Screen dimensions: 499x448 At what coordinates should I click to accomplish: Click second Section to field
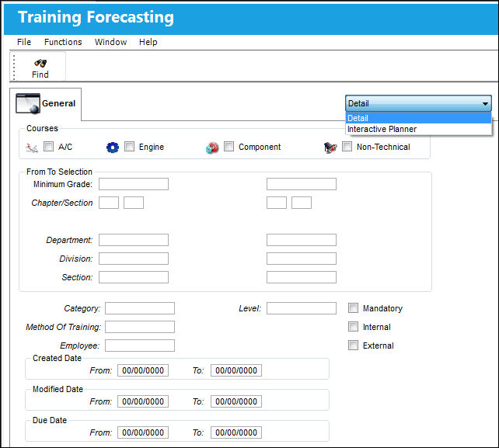click(x=302, y=203)
